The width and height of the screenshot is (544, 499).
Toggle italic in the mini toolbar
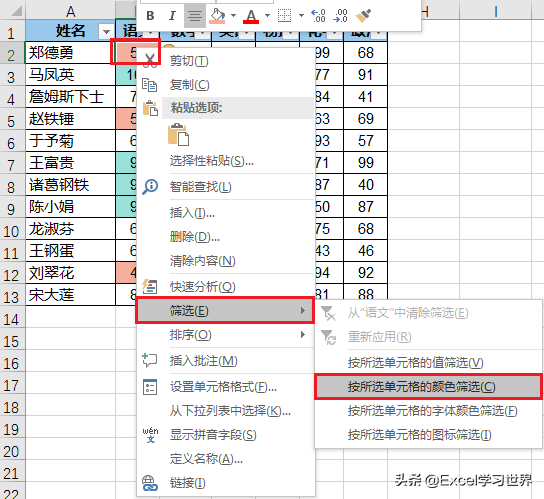tap(172, 16)
